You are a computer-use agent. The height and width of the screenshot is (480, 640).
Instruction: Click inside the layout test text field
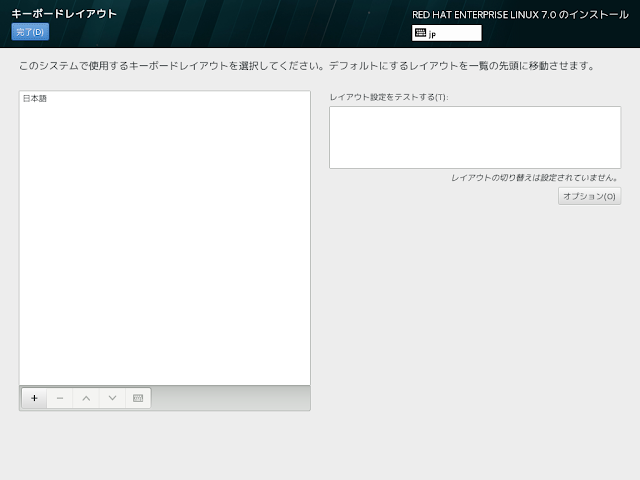(475, 138)
